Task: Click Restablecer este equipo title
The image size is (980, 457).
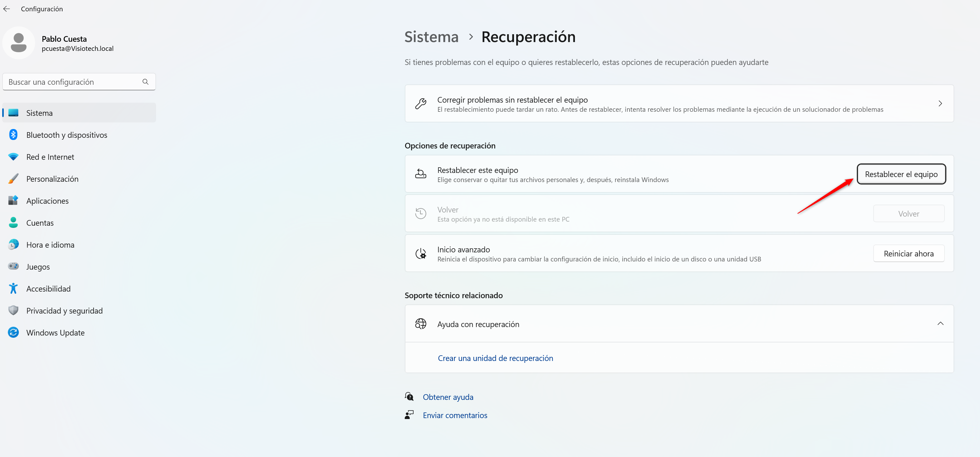Action: (478, 170)
